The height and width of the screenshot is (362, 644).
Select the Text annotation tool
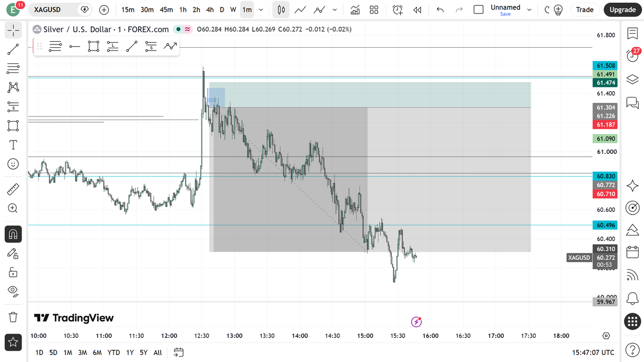[x=13, y=145]
